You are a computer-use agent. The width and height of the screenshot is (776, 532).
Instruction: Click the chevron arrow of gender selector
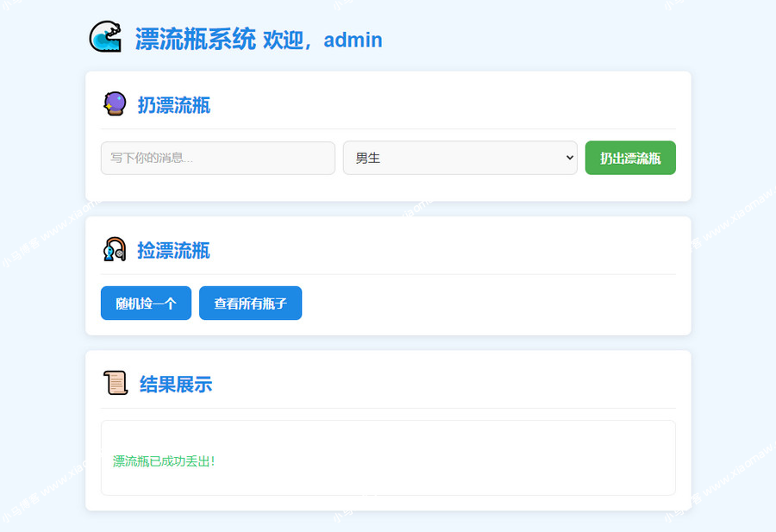[x=569, y=158]
